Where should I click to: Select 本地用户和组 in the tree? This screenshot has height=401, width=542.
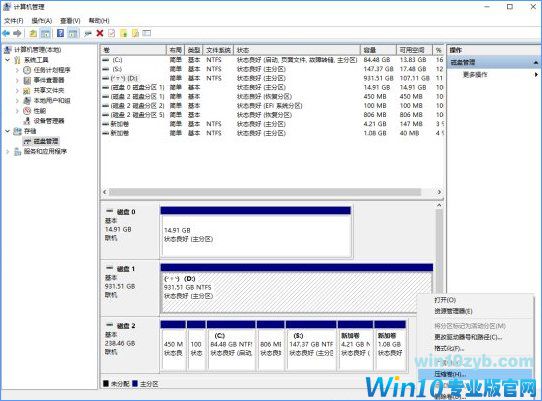point(52,101)
